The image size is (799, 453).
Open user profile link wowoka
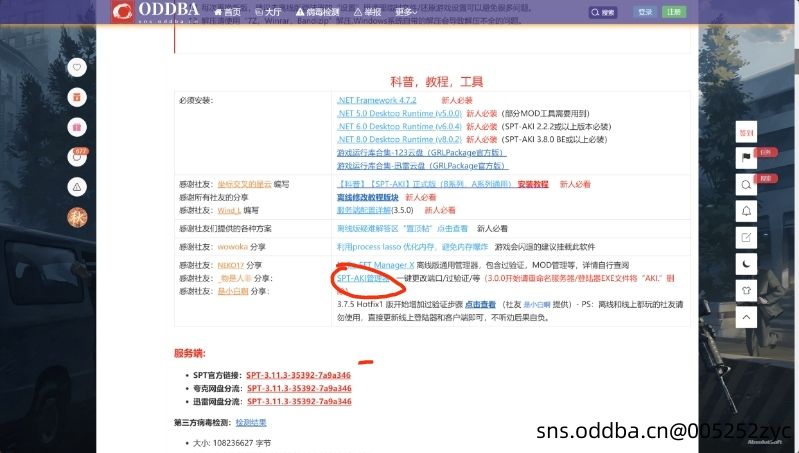click(232, 247)
